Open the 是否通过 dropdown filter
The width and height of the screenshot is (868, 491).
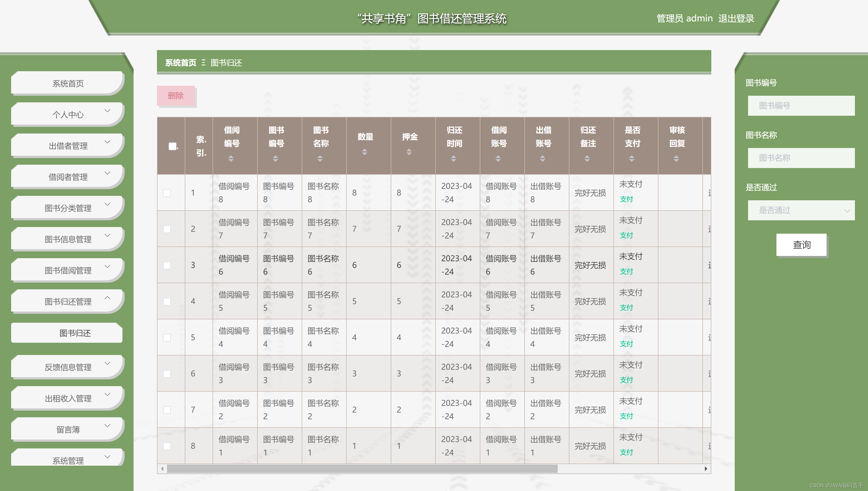801,210
